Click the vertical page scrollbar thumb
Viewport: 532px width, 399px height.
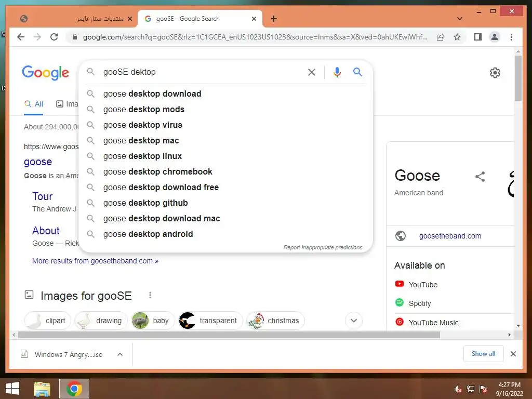(x=518, y=78)
